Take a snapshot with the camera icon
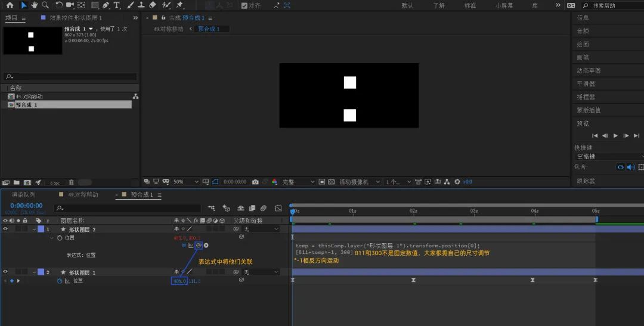This screenshot has height=326, width=644. (255, 182)
